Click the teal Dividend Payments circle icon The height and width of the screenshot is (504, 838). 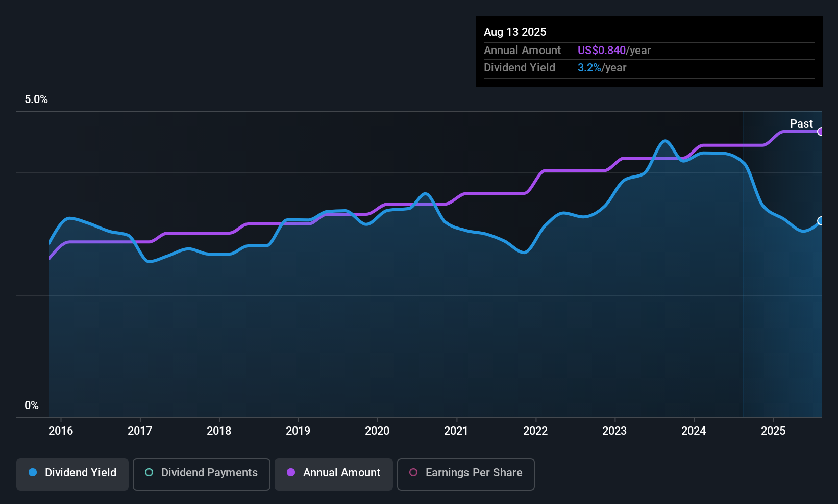[149, 473]
